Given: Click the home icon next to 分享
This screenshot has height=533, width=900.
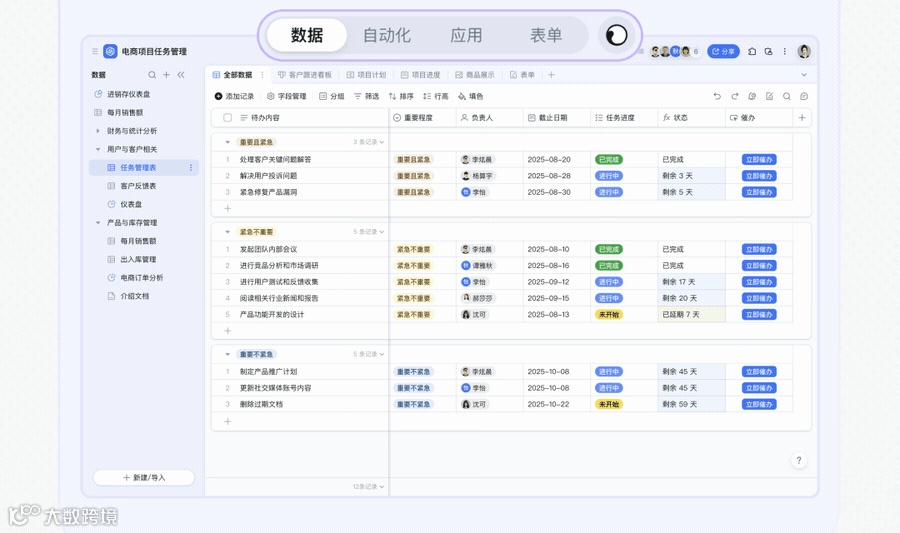Looking at the screenshot, I should pos(752,51).
